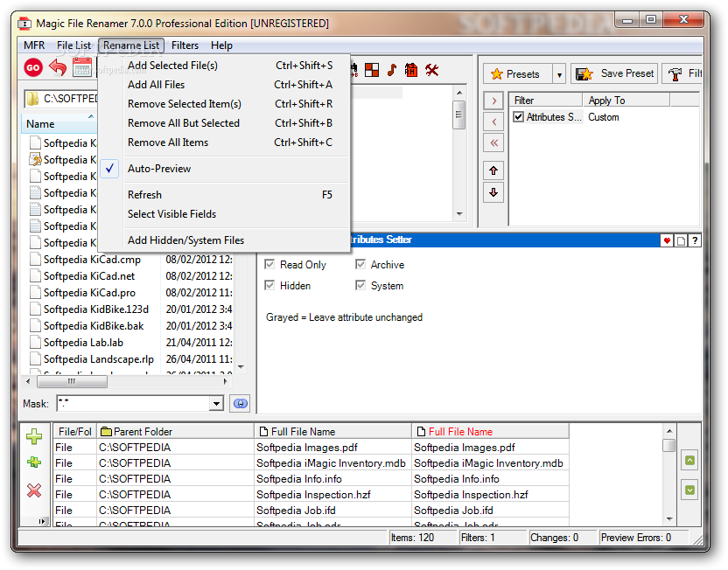
Task: Toggle the Hidden checkbox
Action: [x=269, y=285]
